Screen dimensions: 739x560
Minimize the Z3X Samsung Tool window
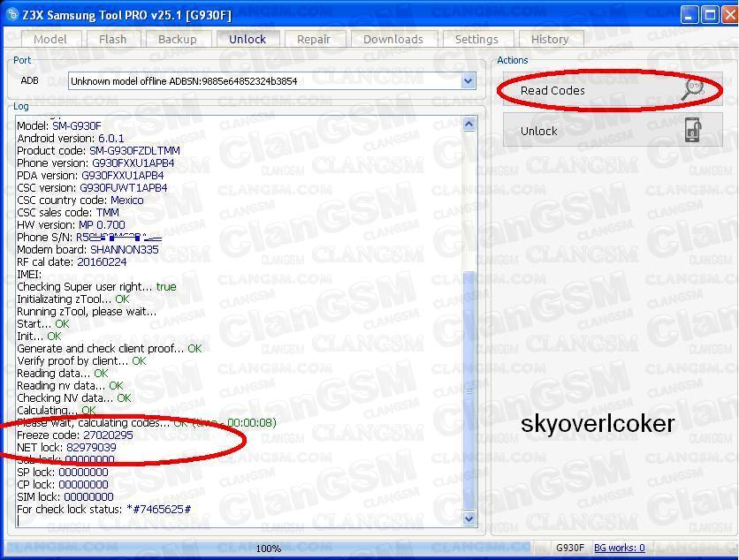coord(689,15)
